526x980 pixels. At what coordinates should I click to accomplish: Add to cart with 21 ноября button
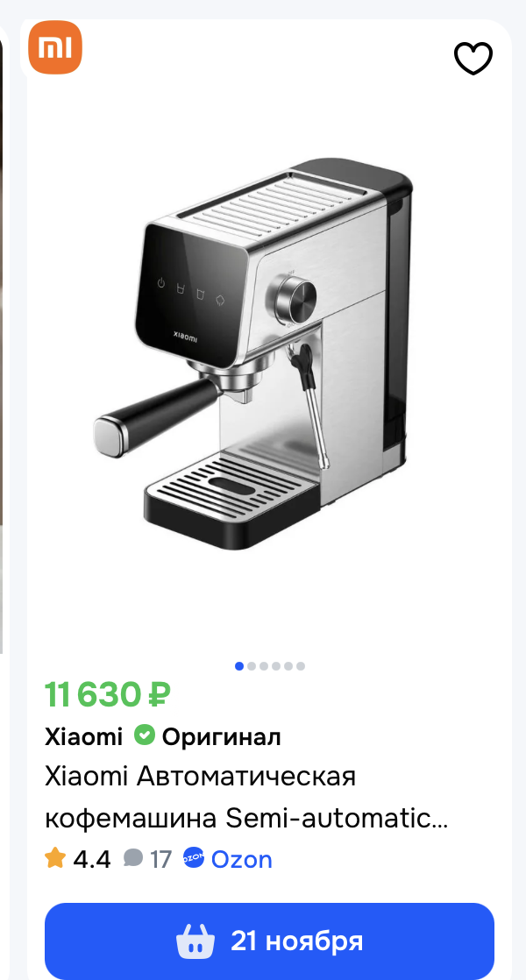click(x=269, y=940)
